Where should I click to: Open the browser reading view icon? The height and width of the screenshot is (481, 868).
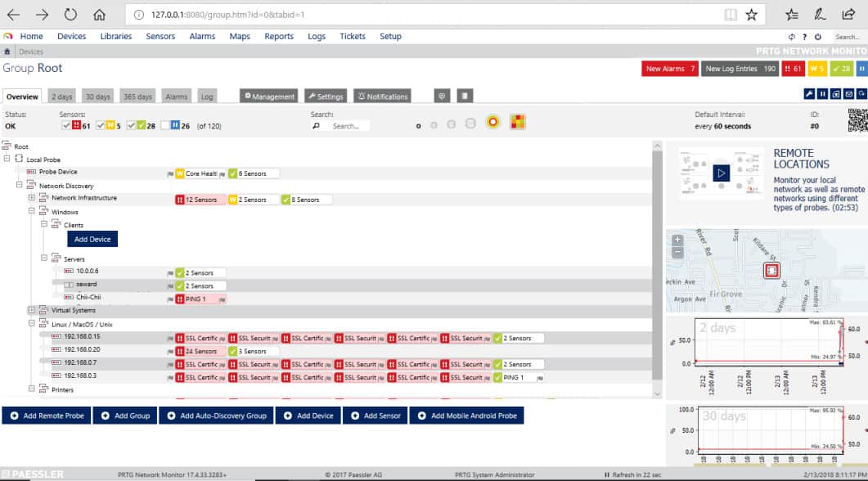pos(731,15)
